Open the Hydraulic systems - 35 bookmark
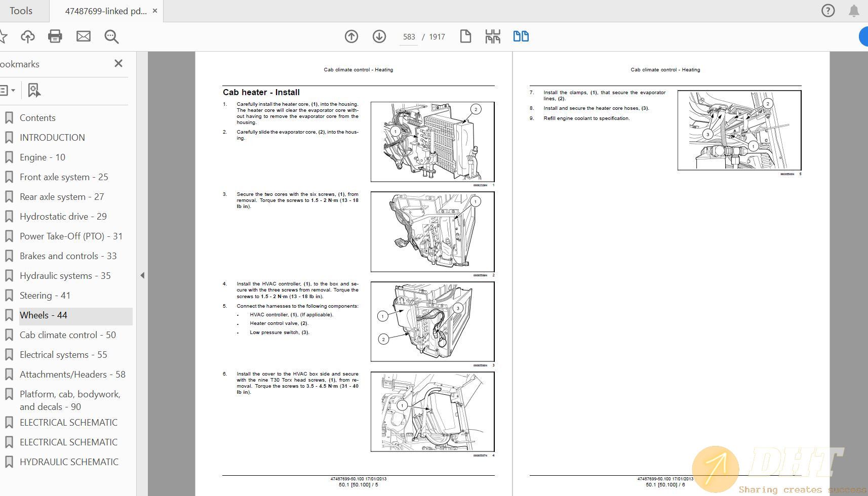The height and width of the screenshot is (496, 868). [x=65, y=276]
